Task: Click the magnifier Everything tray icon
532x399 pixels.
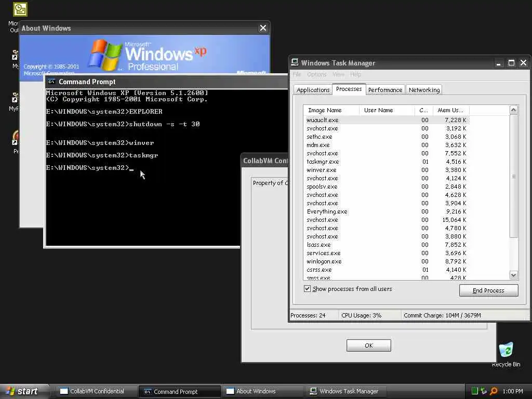Action: [494, 391]
